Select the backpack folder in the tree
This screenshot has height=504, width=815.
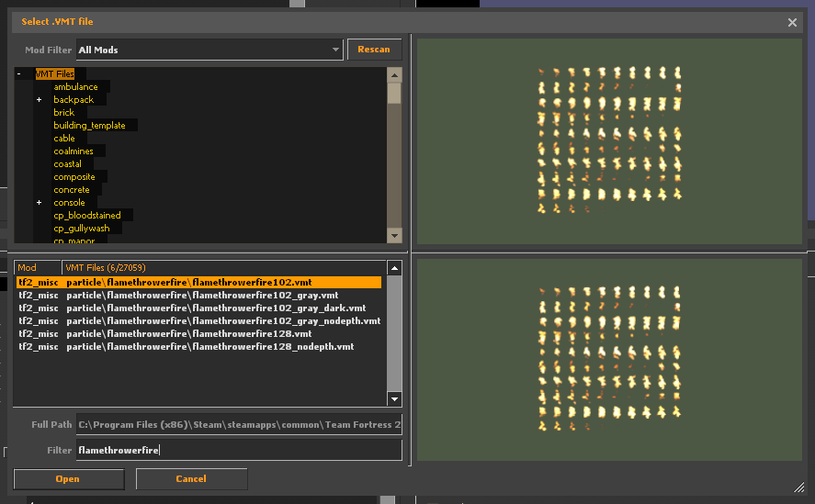pos(74,99)
